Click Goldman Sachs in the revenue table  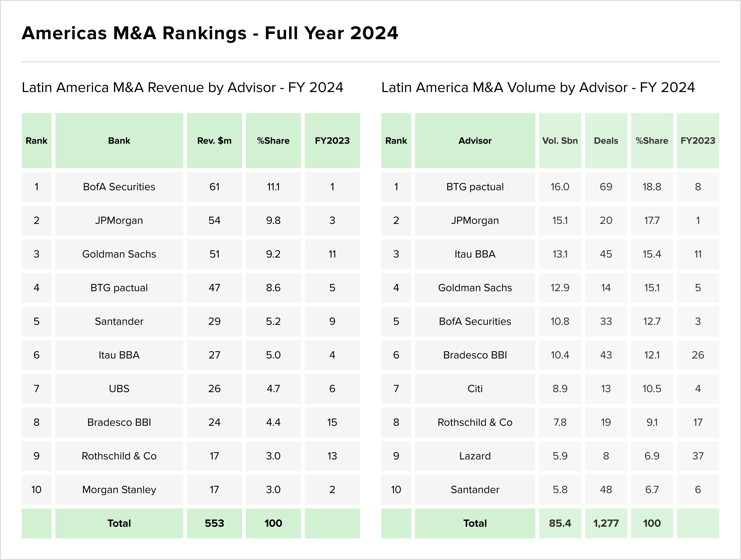click(119, 254)
